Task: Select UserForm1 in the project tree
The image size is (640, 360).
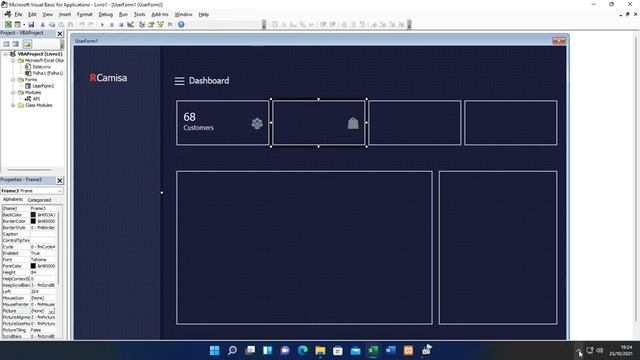Action: pos(43,86)
